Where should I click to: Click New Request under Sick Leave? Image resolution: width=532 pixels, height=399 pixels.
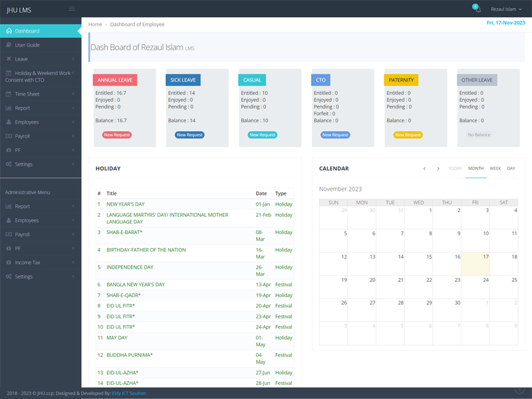(190, 135)
